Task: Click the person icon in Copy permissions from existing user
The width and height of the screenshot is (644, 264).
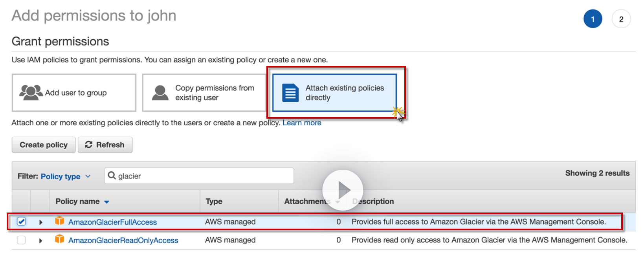Action: [x=160, y=93]
